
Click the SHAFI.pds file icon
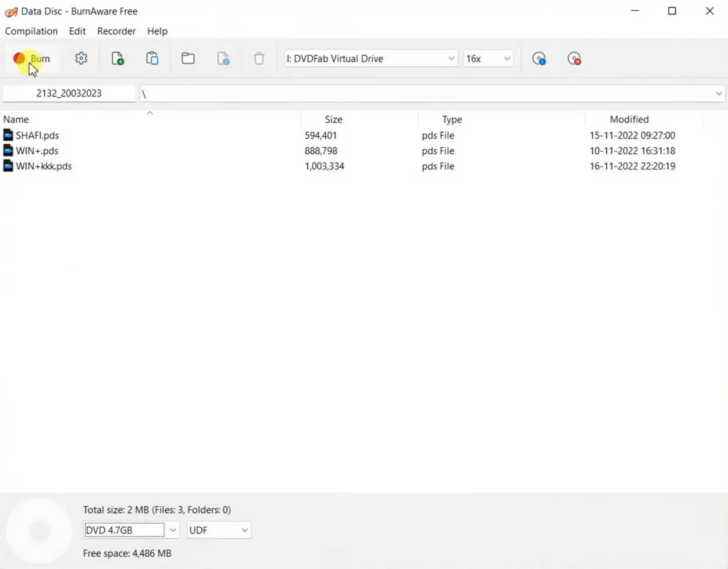pyautogui.click(x=8, y=135)
